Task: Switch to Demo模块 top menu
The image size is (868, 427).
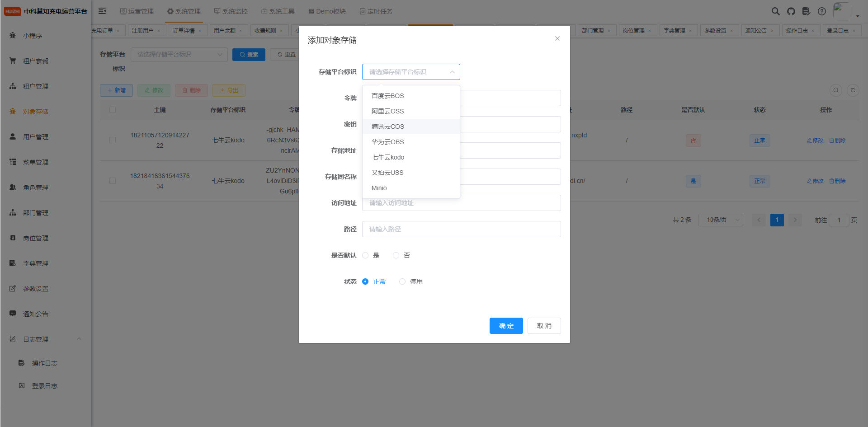Action: (x=327, y=11)
